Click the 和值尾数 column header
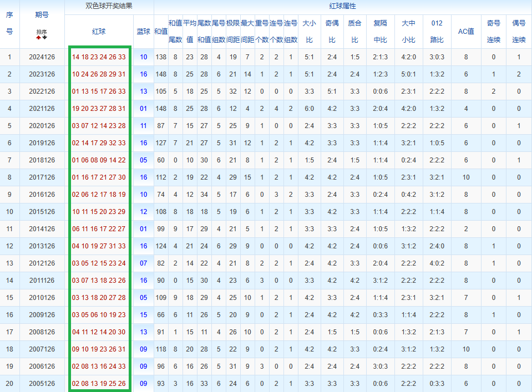Viewport: 532px width, 392px height. [175, 31]
